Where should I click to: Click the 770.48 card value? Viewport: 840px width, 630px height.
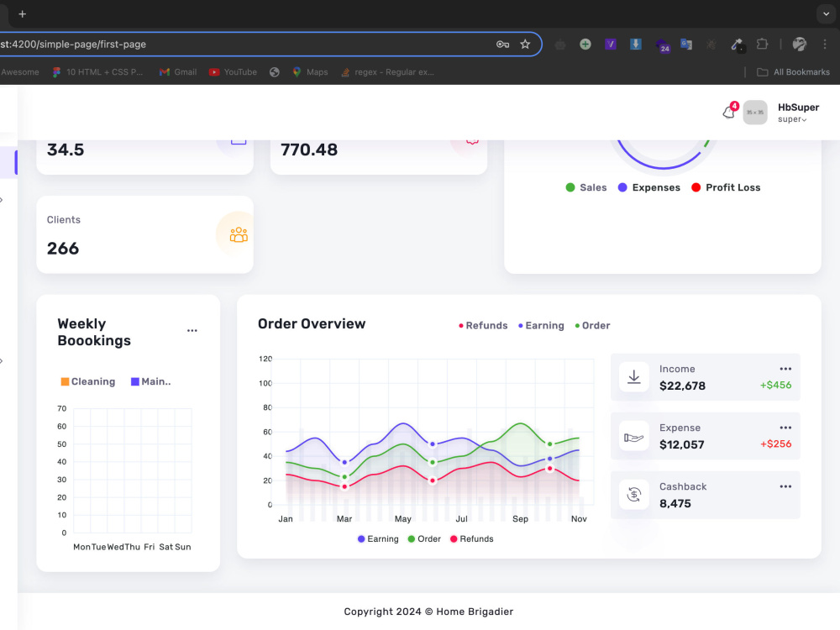point(309,150)
